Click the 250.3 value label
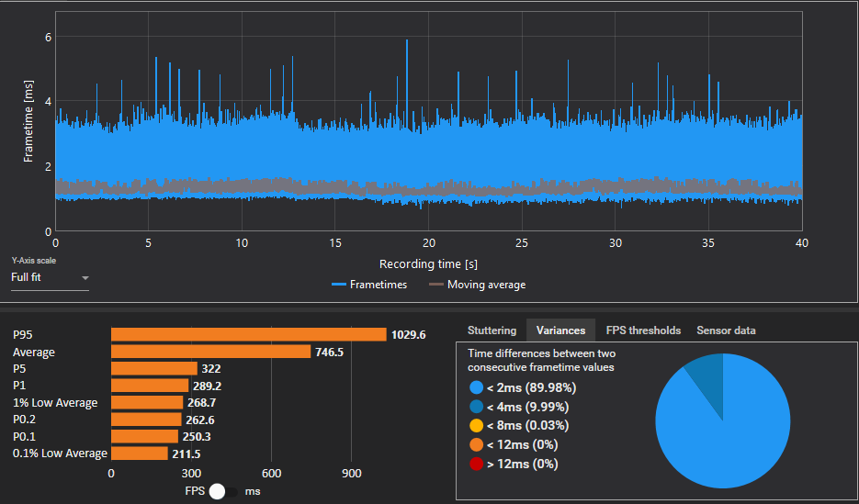The height and width of the screenshot is (504, 859). coord(197,436)
